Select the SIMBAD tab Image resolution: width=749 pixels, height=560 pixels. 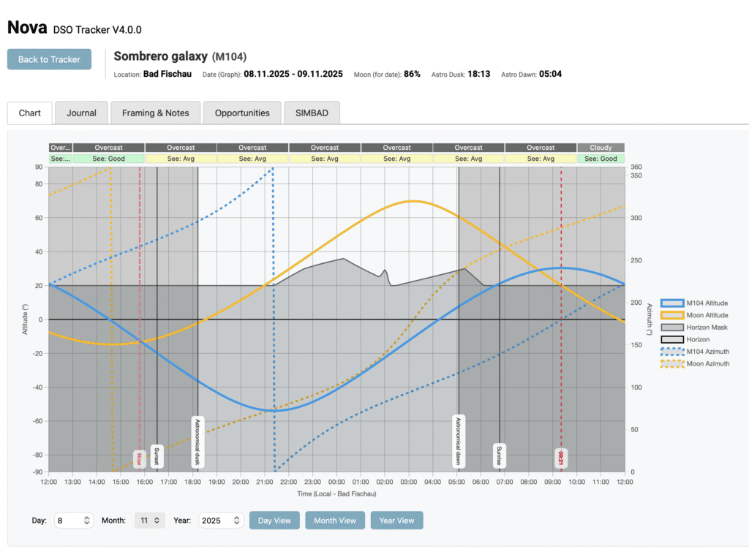point(312,113)
